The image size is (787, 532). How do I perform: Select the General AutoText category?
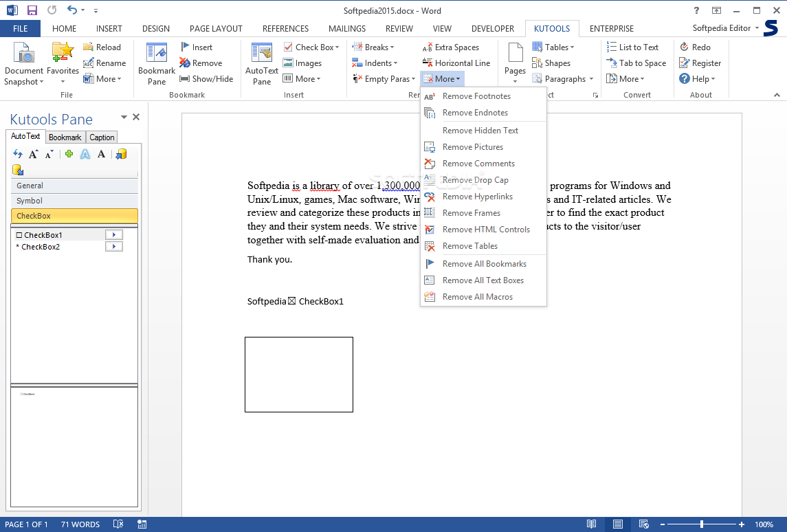coord(74,186)
